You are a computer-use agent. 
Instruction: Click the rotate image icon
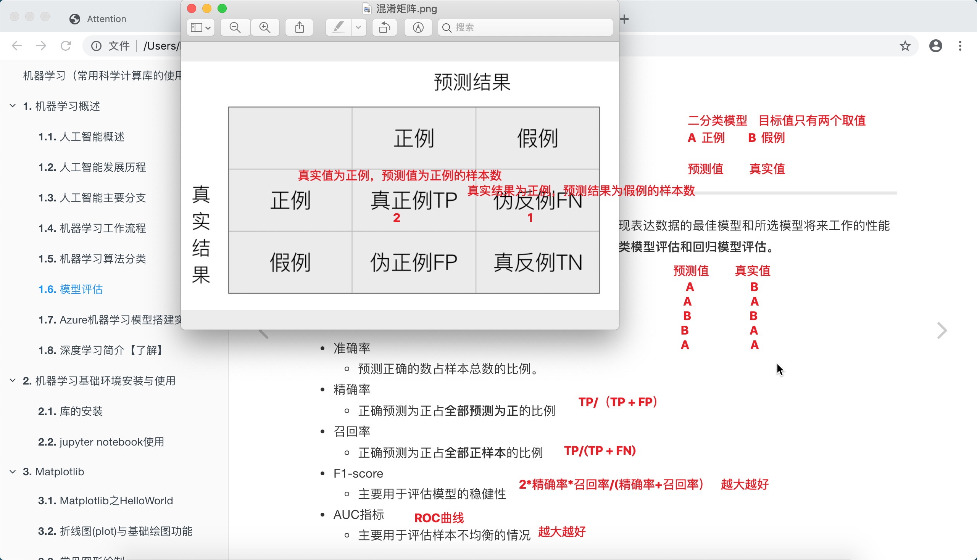(x=384, y=27)
